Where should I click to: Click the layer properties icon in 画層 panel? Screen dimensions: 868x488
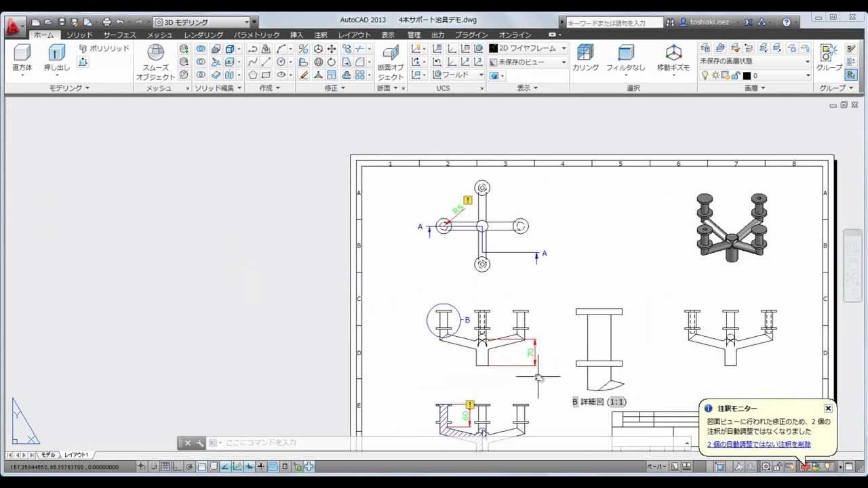click(706, 49)
